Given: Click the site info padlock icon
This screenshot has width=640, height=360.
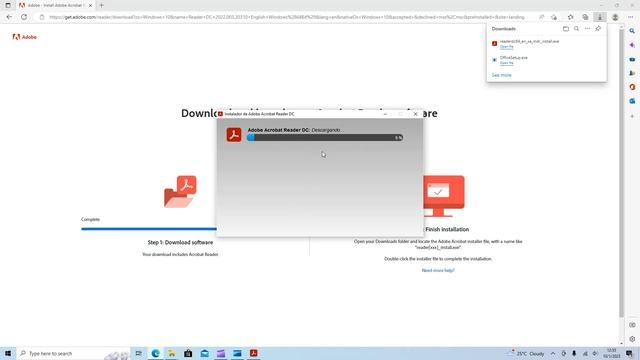Looking at the screenshot, I should click(x=42, y=17).
